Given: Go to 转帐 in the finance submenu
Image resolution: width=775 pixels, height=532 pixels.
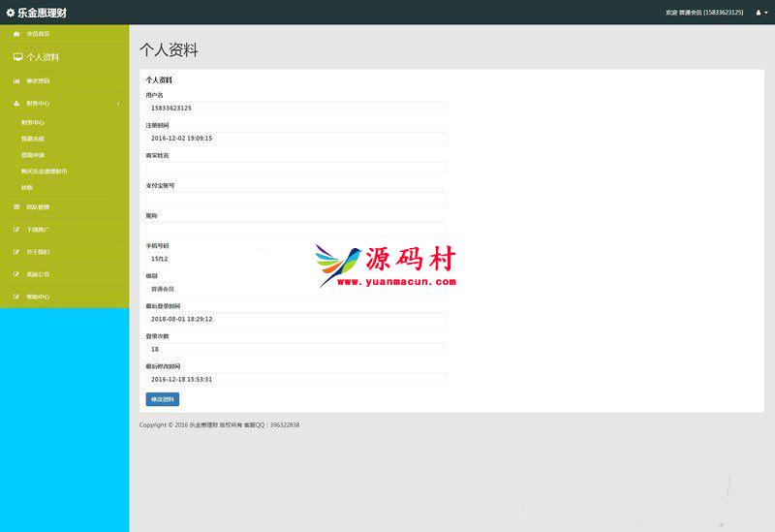Looking at the screenshot, I should pyautogui.click(x=27, y=187).
